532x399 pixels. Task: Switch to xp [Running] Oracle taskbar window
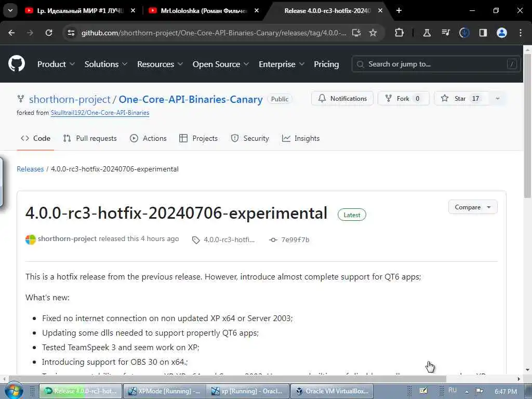(248, 391)
